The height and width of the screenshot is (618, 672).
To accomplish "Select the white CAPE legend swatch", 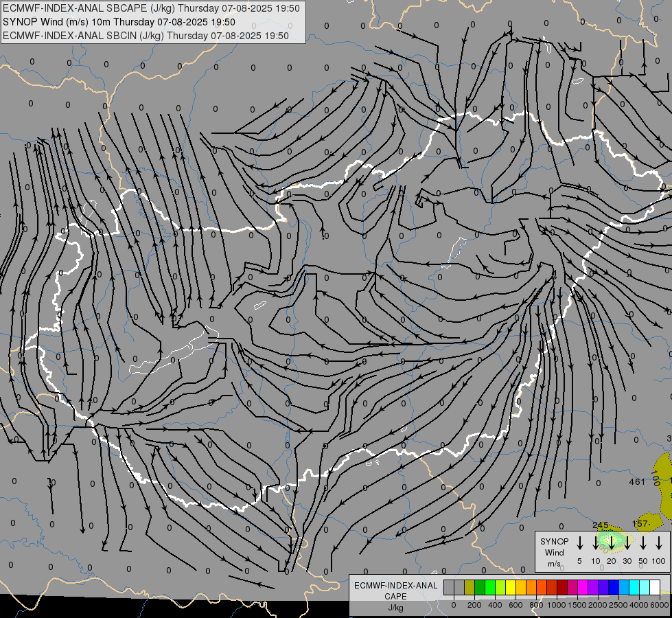I will [656, 587].
